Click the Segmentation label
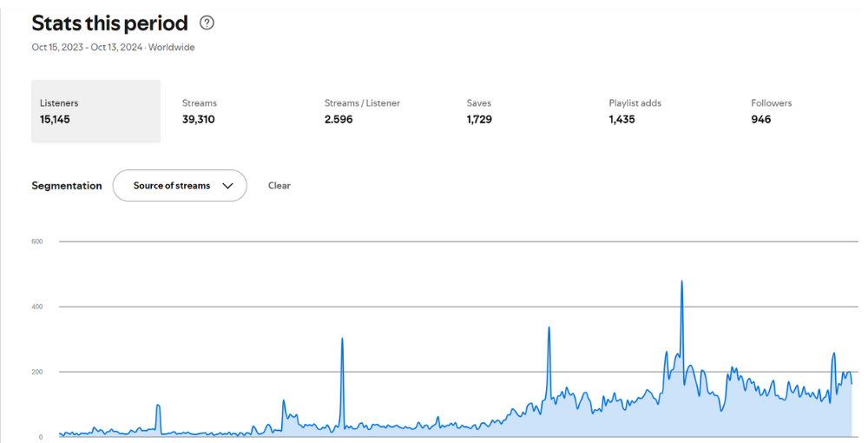 point(67,186)
